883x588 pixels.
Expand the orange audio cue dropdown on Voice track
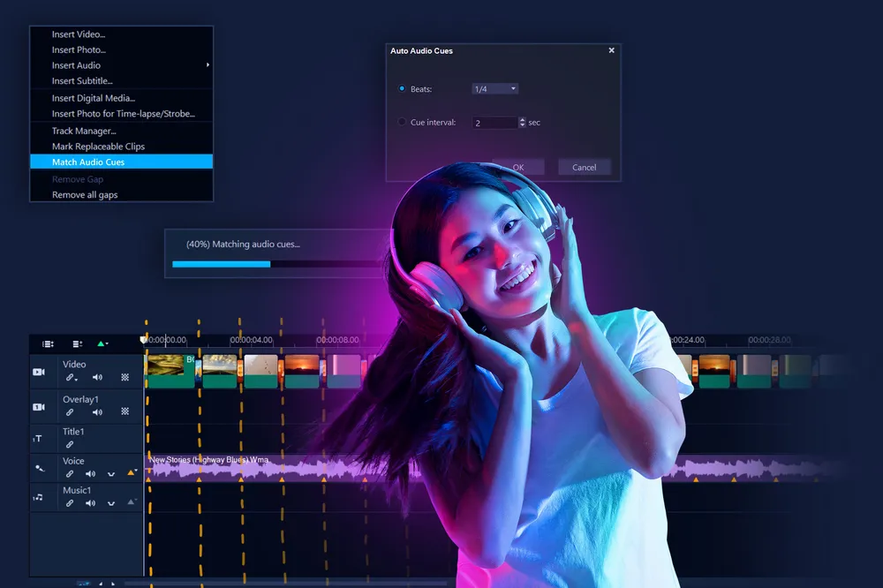132,473
